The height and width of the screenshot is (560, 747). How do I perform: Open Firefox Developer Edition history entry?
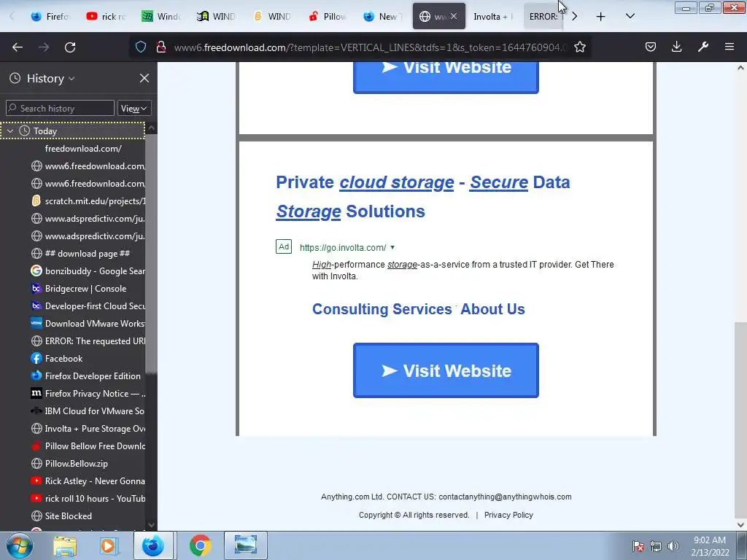[88, 376]
